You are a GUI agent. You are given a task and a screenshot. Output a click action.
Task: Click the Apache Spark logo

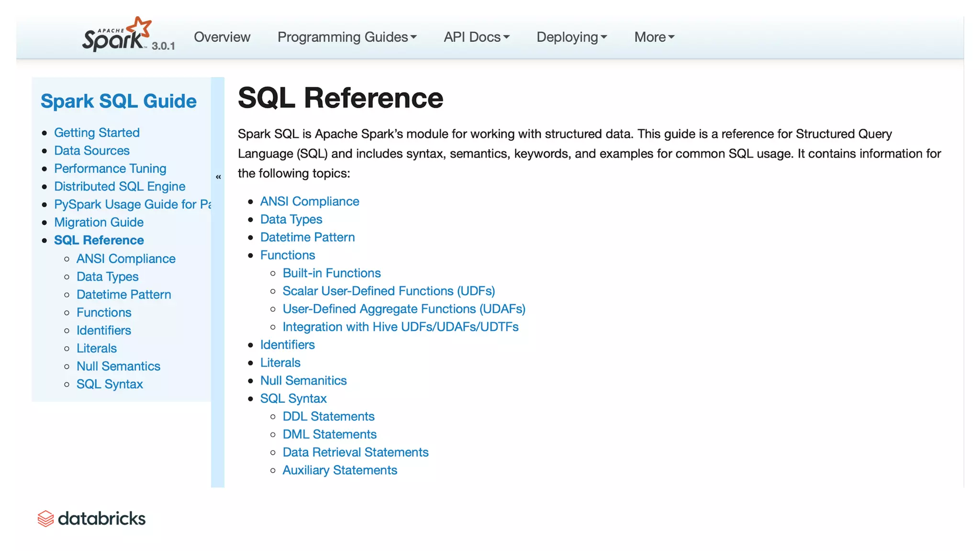(116, 35)
